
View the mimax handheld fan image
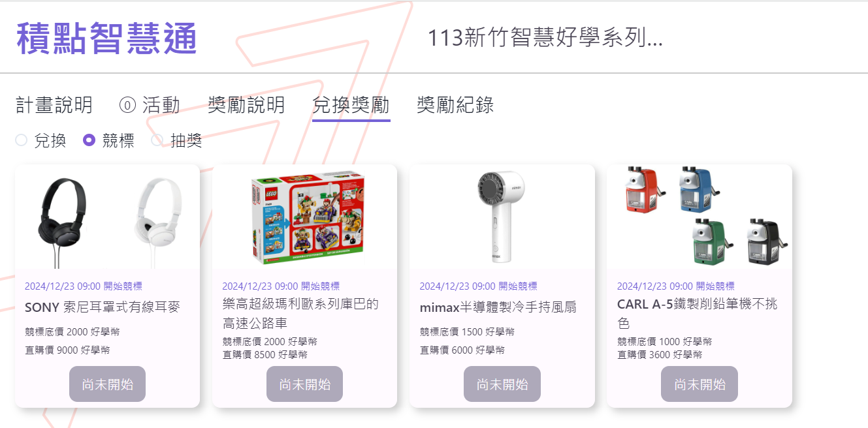(502, 217)
